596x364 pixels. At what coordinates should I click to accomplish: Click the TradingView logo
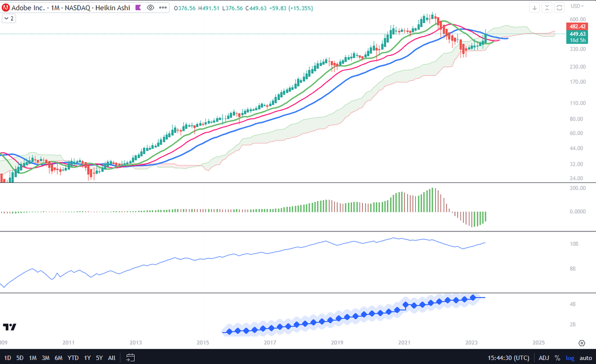[x=10, y=327]
